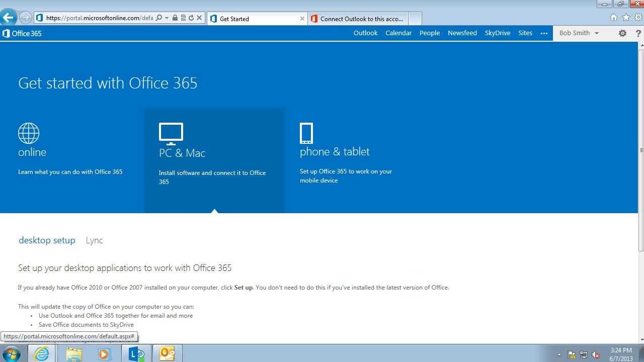Click the Action Center flag tray icon
The height and width of the screenshot is (362, 644).
tap(572, 354)
